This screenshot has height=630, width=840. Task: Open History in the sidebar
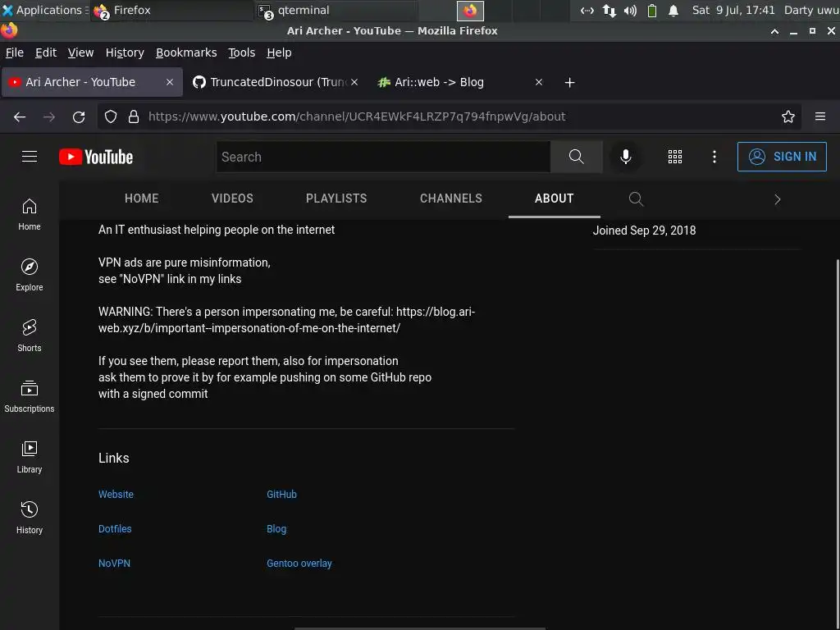[x=30, y=518]
